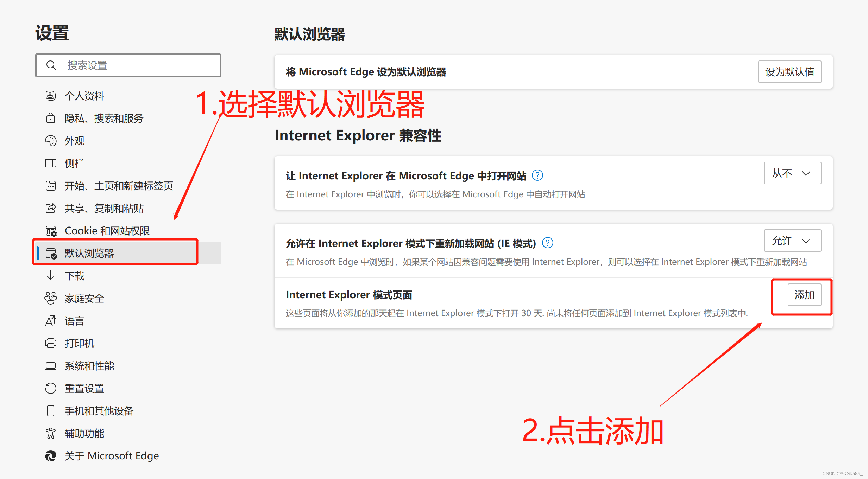Click the Sidebar panel icon

pyautogui.click(x=51, y=163)
